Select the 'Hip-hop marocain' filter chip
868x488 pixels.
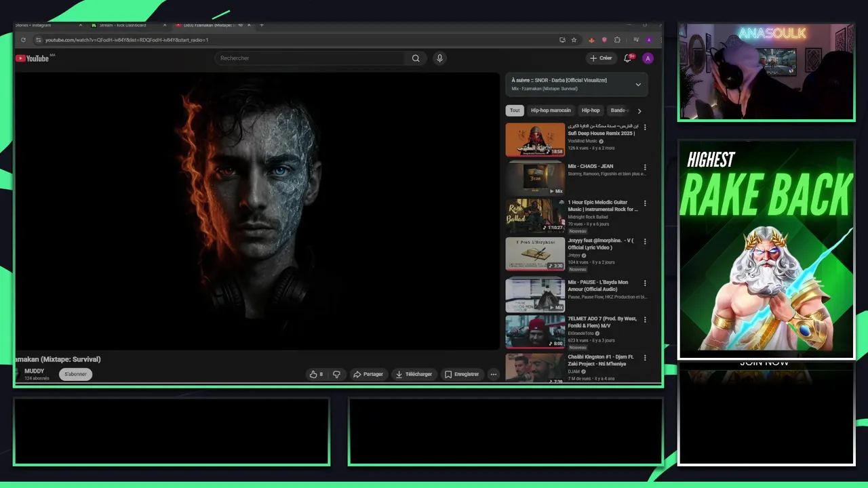coord(551,110)
